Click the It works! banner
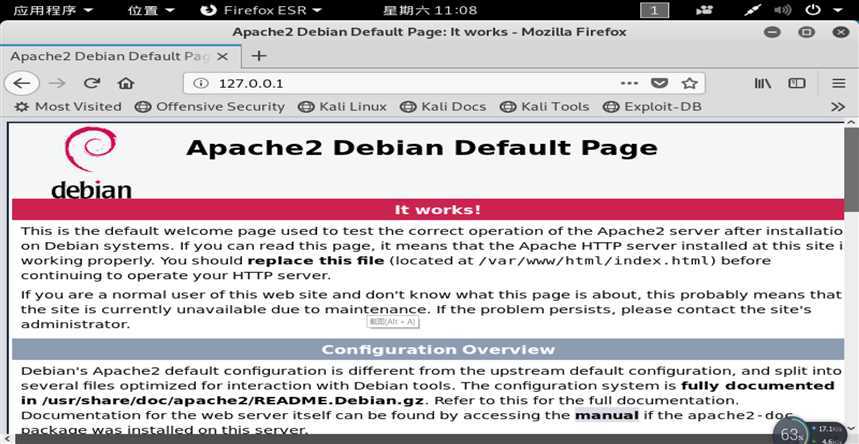This screenshot has height=444, width=859. [x=428, y=209]
